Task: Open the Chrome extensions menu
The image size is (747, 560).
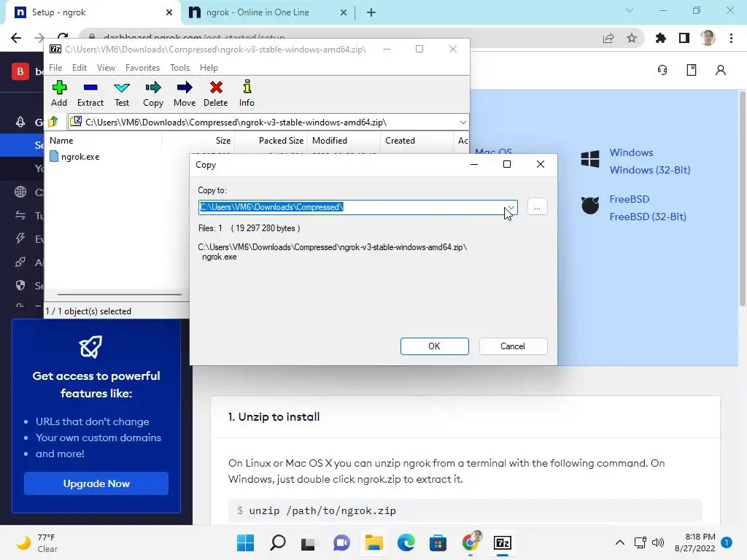Action: pos(661,38)
